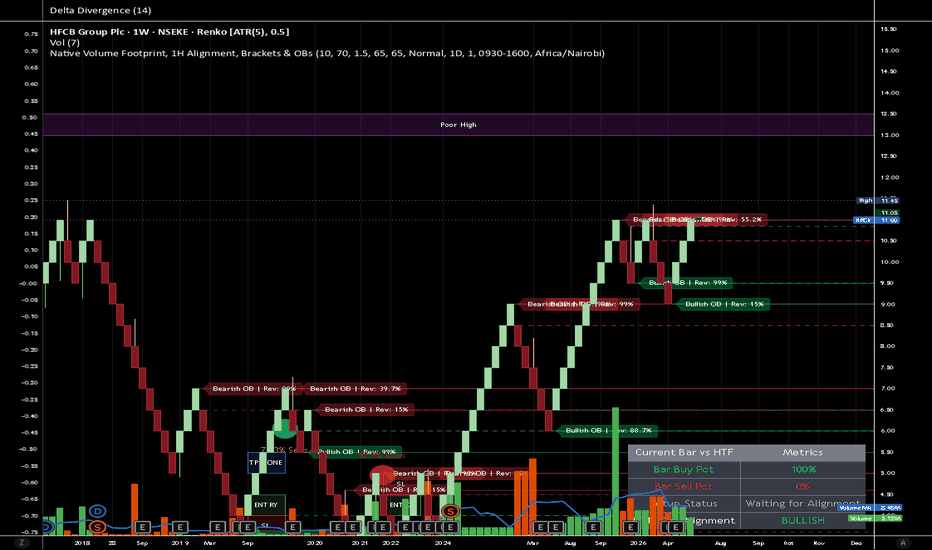932x550 pixels.
Task: Click the -0.50 value on the left delta scale
Action: click(x=30, y=450)
